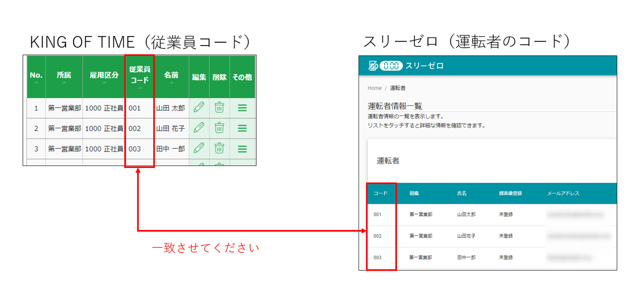This screenshot has width=644, height=297.
Task: Open other menu for 山田 花子
Action: (x=242, y=128)
